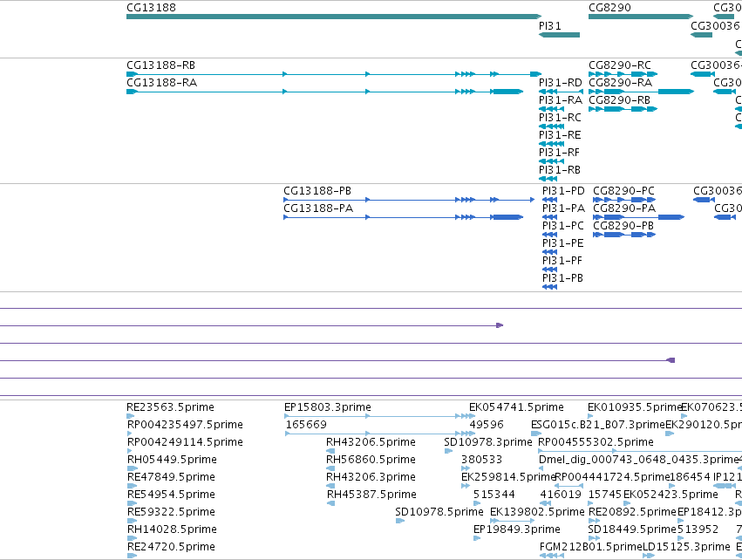
Task: Click the CG13188-RB transcript label
Action: pyautogui.click(x=161, y=65)
